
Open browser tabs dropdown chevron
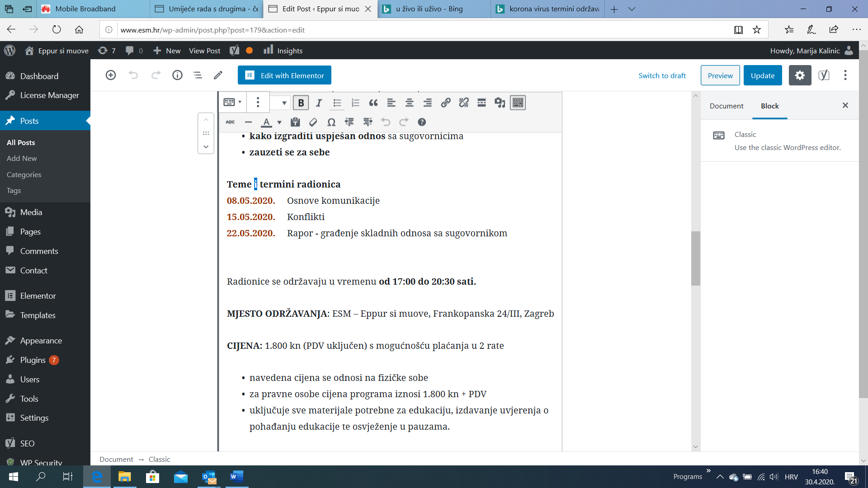pos(632,9)
